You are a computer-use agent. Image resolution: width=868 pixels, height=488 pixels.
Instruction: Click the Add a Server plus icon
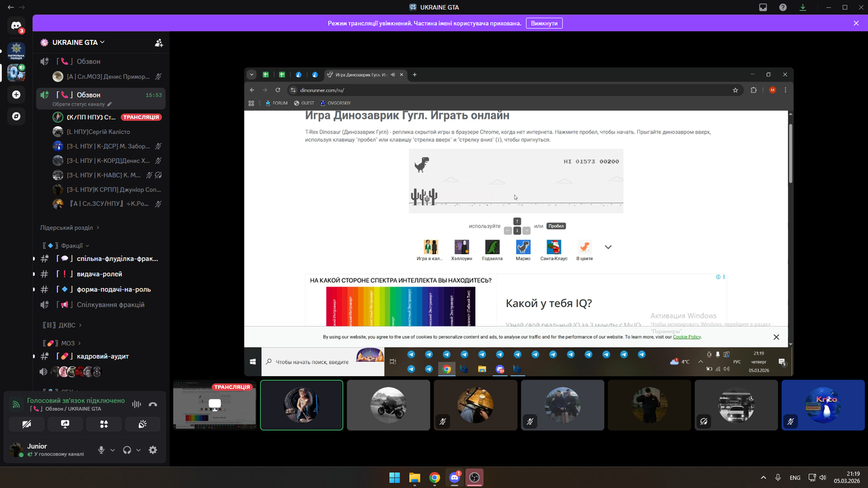[x=16, y=95]
